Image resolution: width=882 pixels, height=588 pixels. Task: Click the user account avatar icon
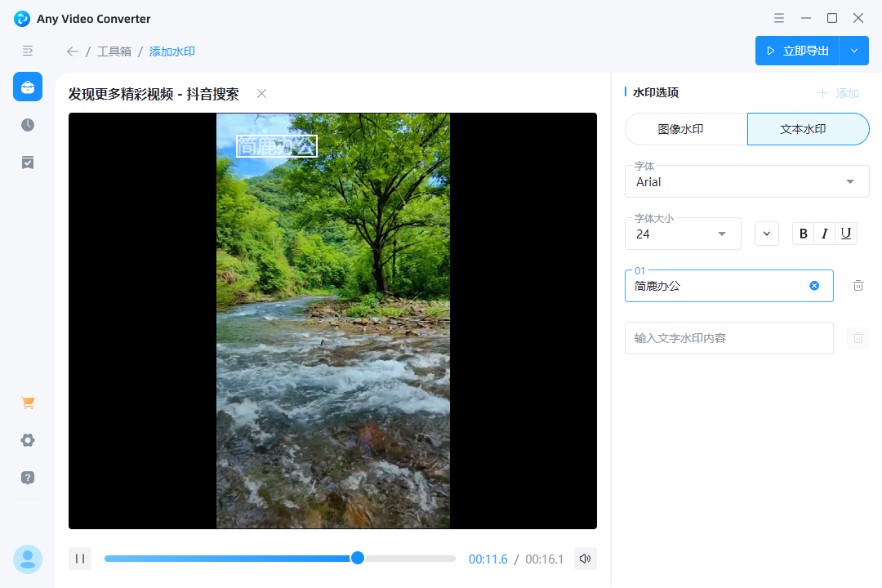27,559
